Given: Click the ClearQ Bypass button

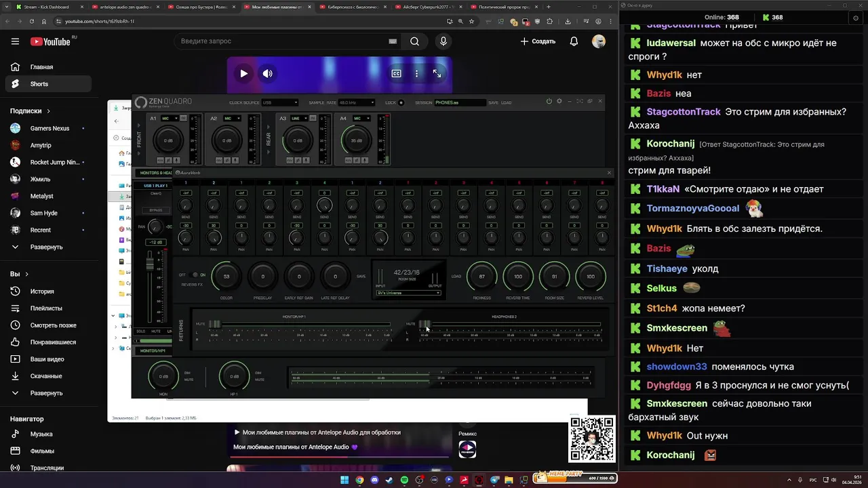Looking at the screenshot, I should (156, 210).
